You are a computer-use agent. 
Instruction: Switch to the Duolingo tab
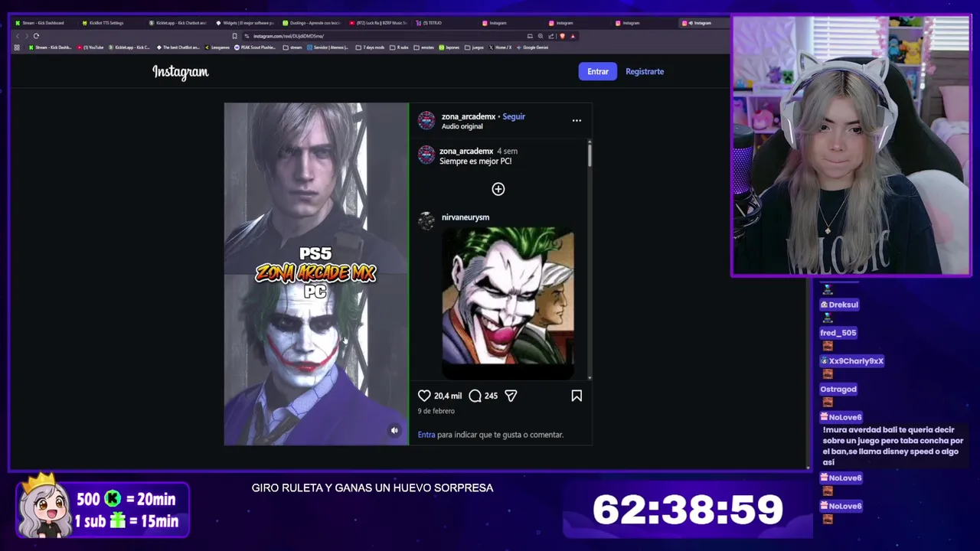coord(311,23)
